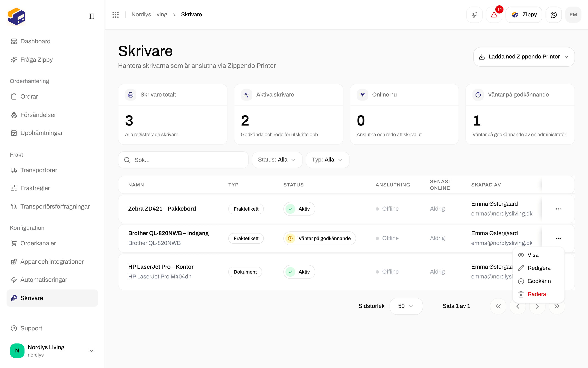Click the HP LaserJet Pro – Kontor name
This screenshot has width=588, height=368.
[161, 267]
